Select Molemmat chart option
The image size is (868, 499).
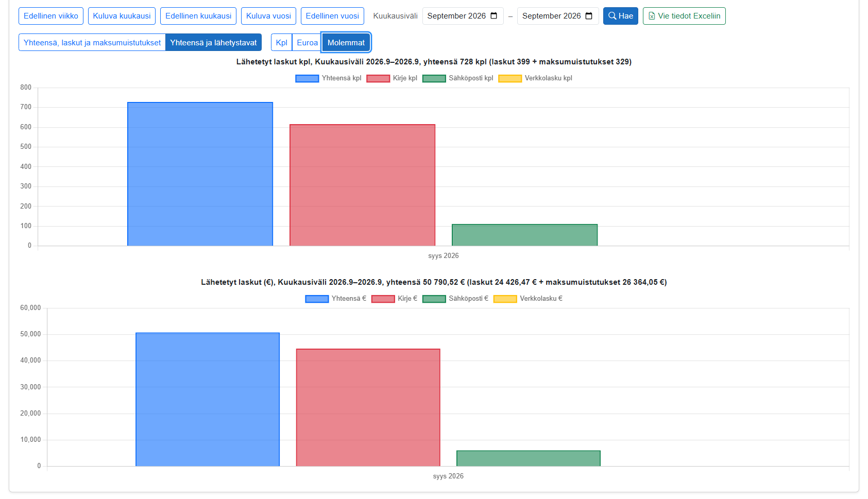click(x=346, y=43)
